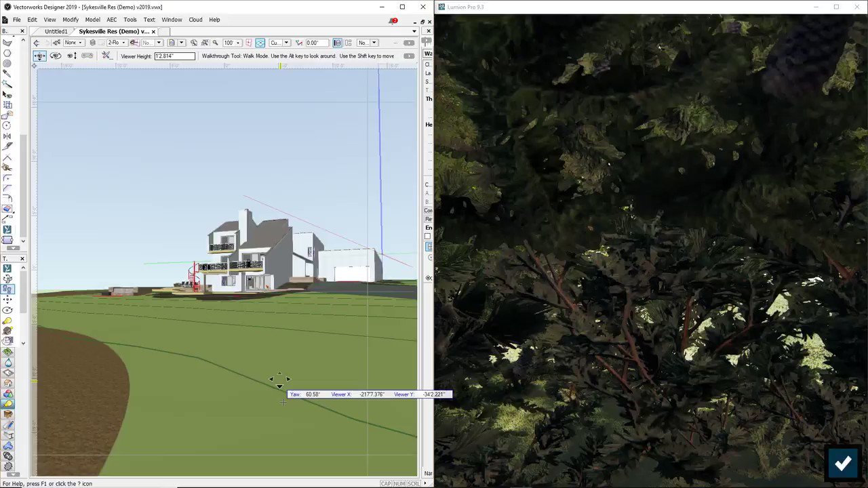Open the Dims/Notes pencil tool set
This screenshot has width=868, height=488.
point(7,425)
